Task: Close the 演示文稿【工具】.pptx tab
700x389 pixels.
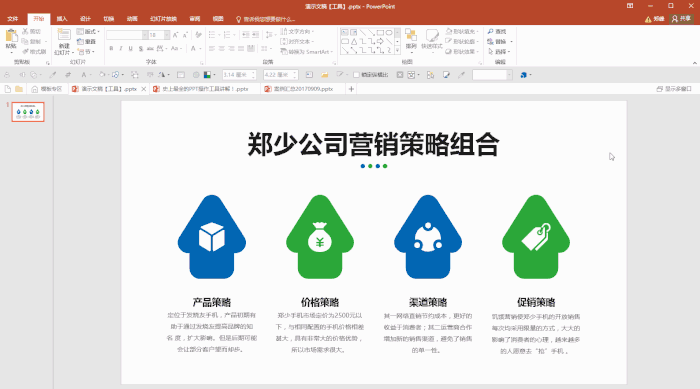Action: pyautogui.click(x=144, y=89)
